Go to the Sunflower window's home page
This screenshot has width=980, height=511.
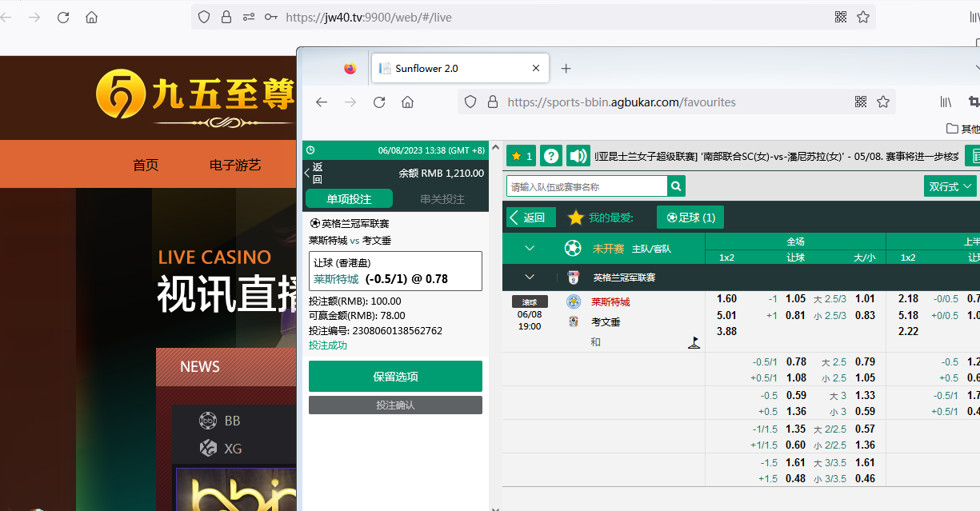click(408, 102)
